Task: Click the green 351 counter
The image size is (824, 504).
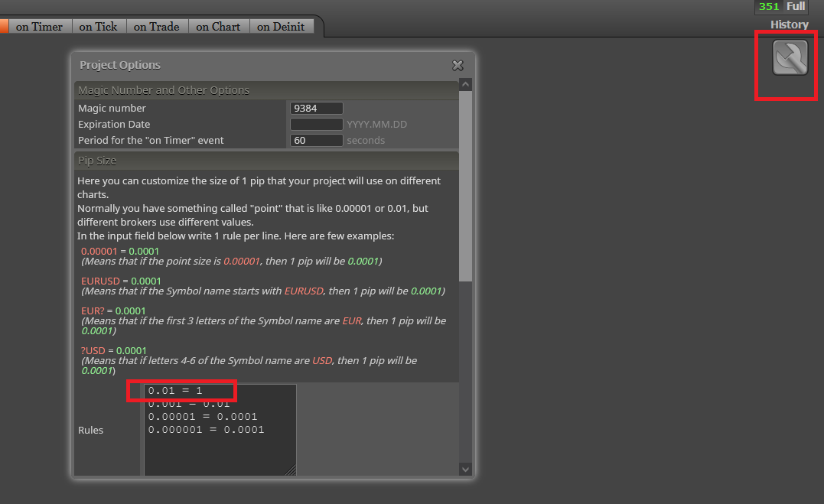Action: 769,6
